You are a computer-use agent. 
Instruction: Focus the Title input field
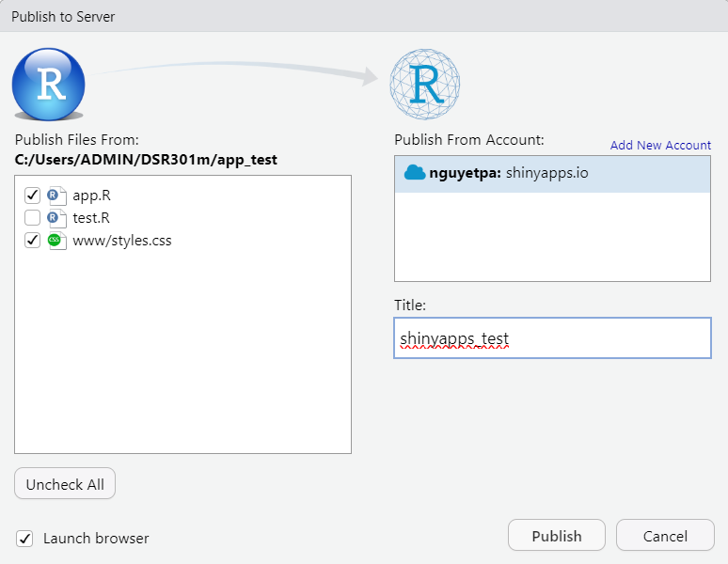tap(552, 338)
